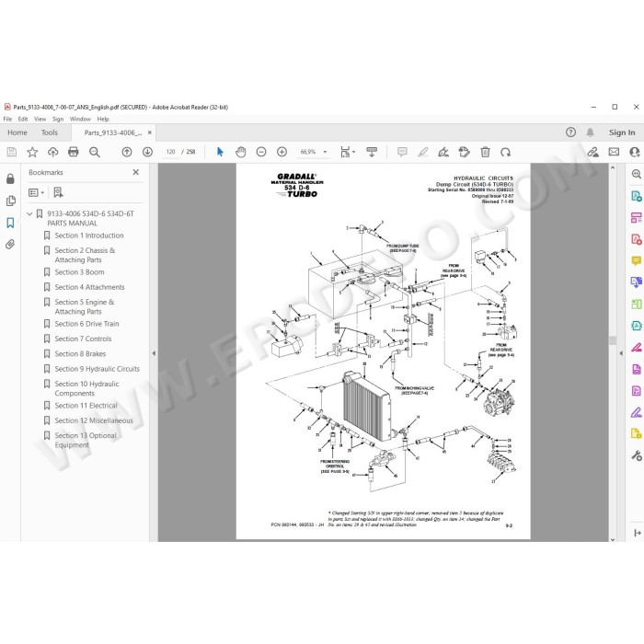This screenshot has height=644, width=644.
Task: Open Section 5 Engine & Attaching Parts
Action: pyautogui.click(x=85, y=306)
